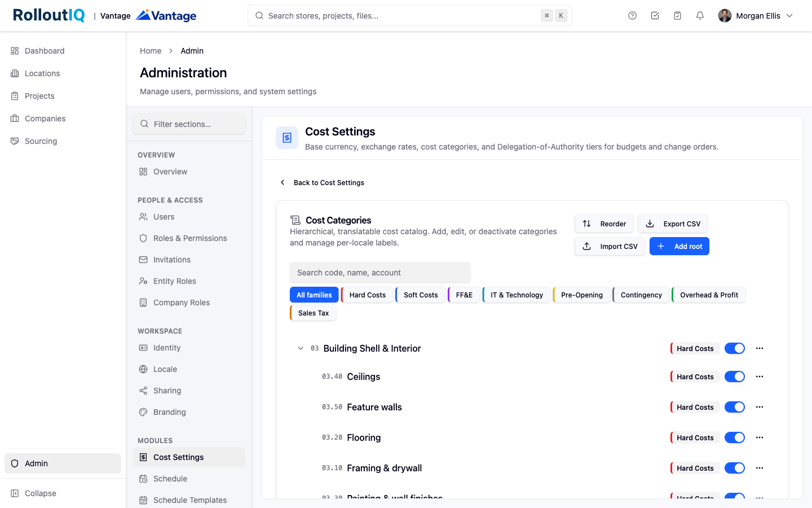Filter by Contingency family
812x508 pixels.
[641, 295]
